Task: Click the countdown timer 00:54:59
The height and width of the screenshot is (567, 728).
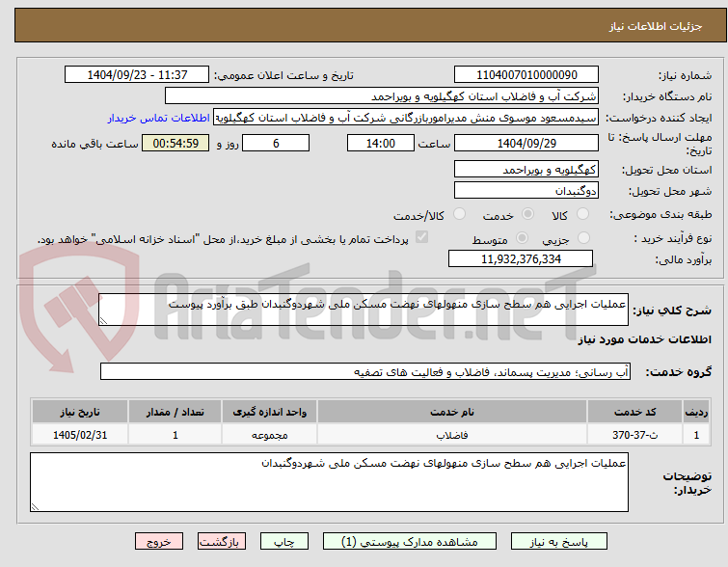Action: pyautogui.click(x=175, y=143)
